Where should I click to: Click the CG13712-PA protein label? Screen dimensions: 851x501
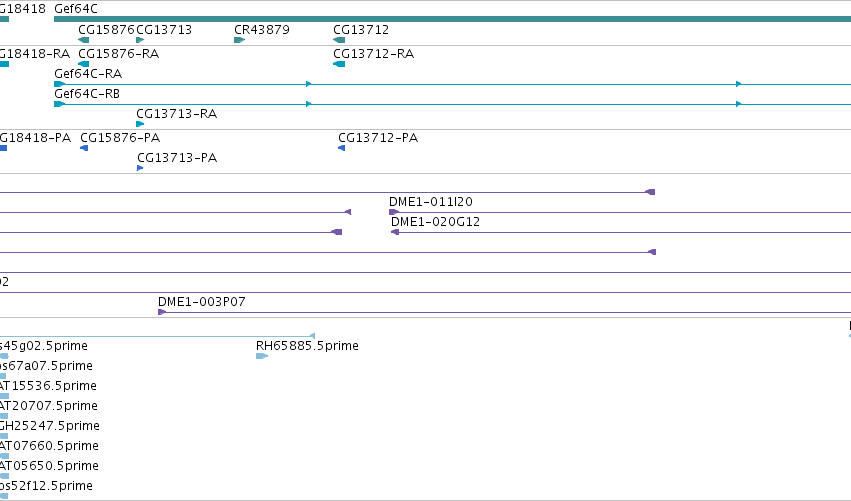coord(378,138)
